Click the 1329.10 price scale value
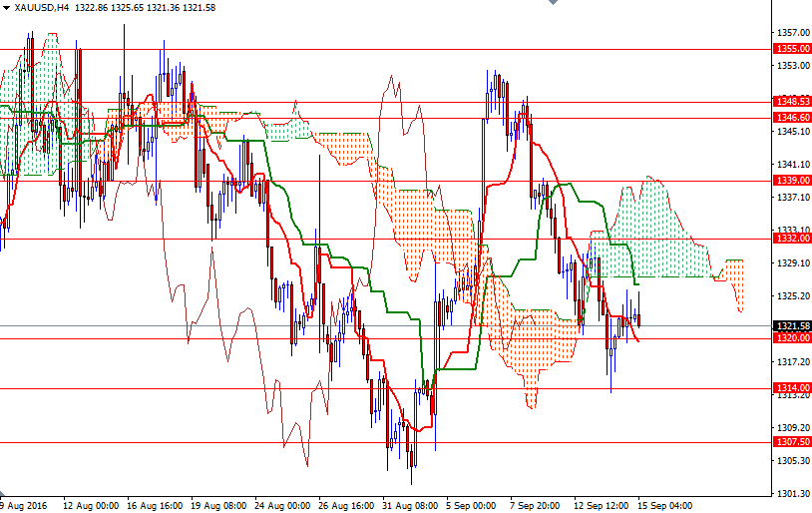The width and height of the screenshot is (812, 513). point(793,263)
